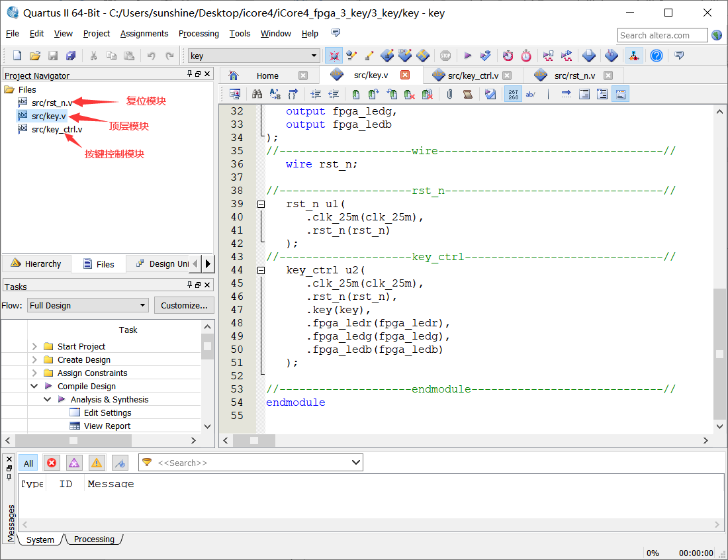The height and width of the screenshot is (560, 728).
Task: Click the Open file folder icon
Action: click(35, 56)
